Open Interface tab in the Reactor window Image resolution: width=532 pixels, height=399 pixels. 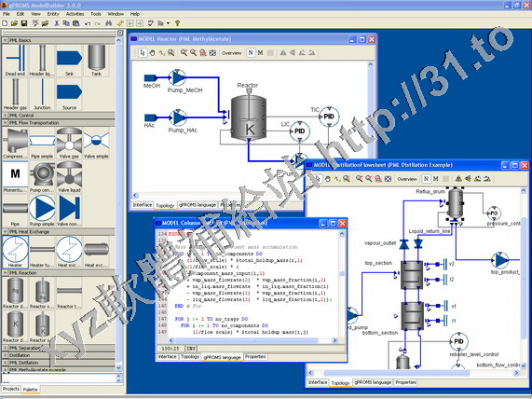[x=143, y=205]
